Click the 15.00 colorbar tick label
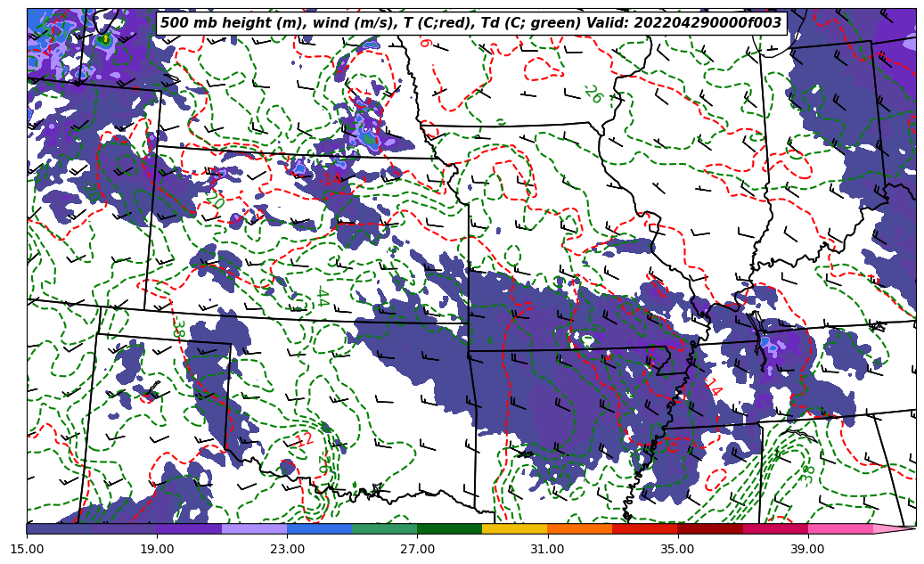 [27, 550]
